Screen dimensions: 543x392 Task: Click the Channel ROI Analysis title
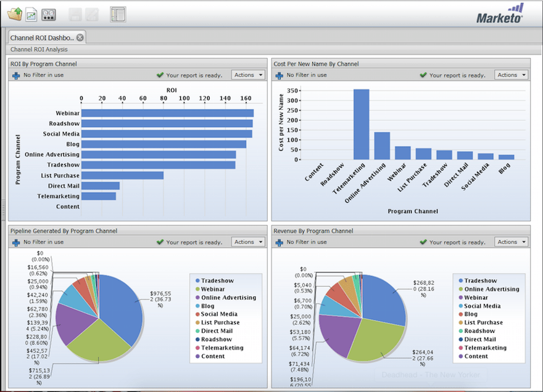point(39,49)
